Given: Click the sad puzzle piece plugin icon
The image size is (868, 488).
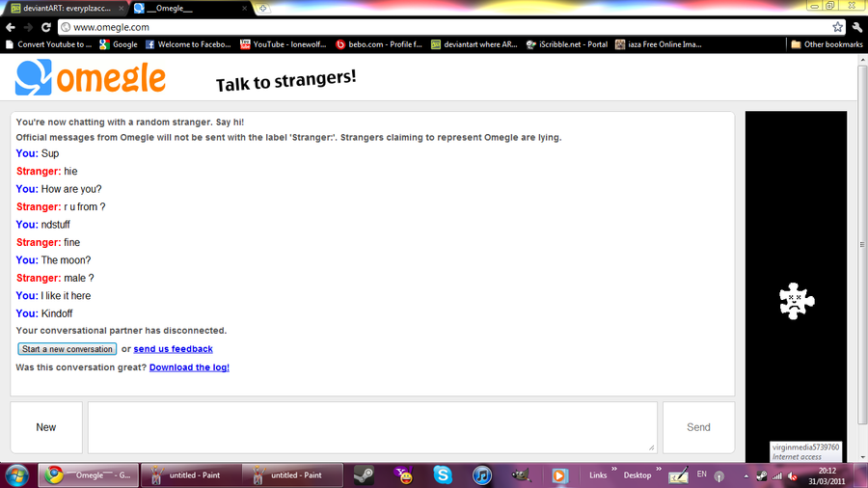Looking at the screenshot, I should [x=797, y=301].
